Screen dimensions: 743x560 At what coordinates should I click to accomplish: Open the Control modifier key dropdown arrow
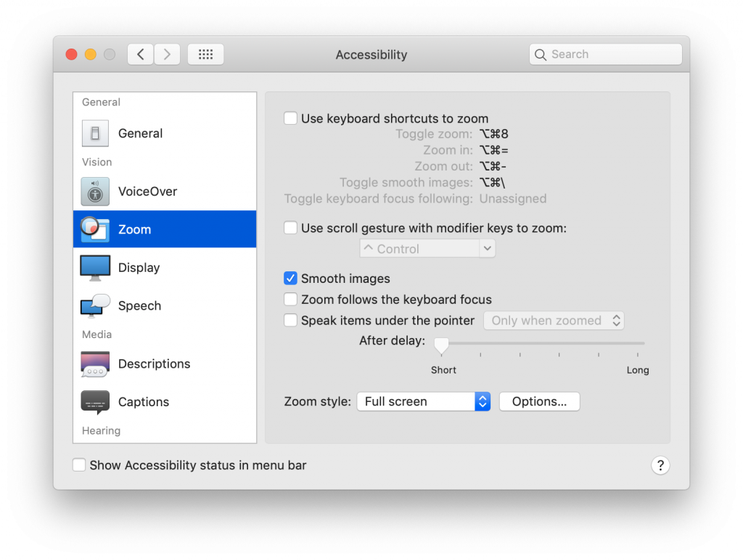(x=487, y=248)
